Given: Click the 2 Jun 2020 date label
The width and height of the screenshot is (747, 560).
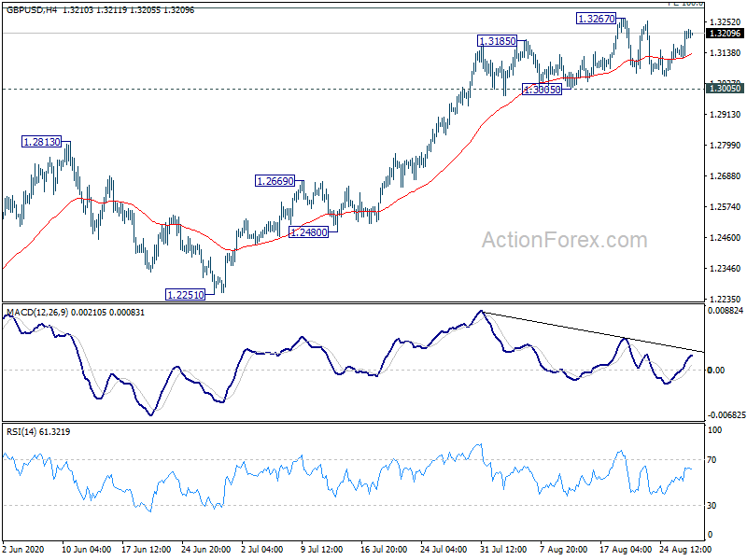Looking at the screenshot, I should pyautogui.click(x=24, y=551).
